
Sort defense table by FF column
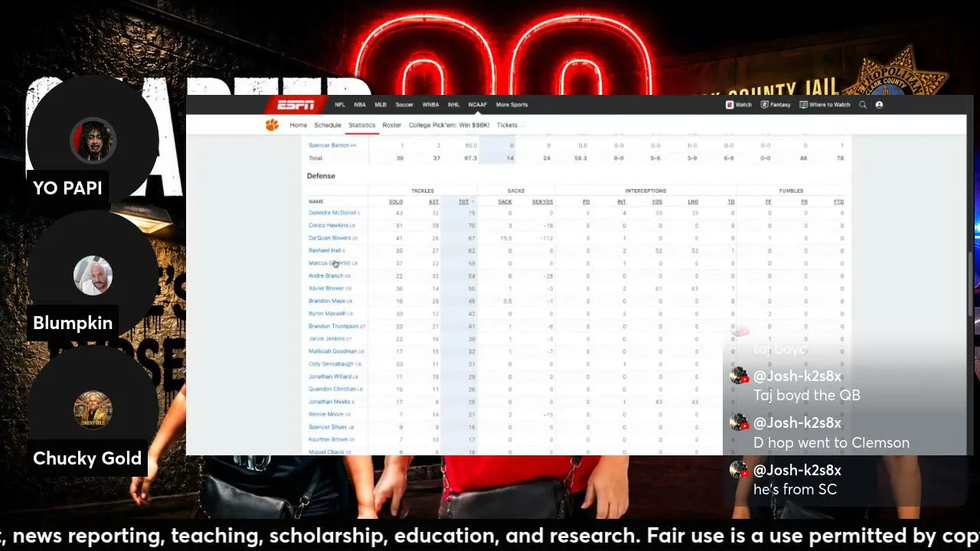click(769, 202)
